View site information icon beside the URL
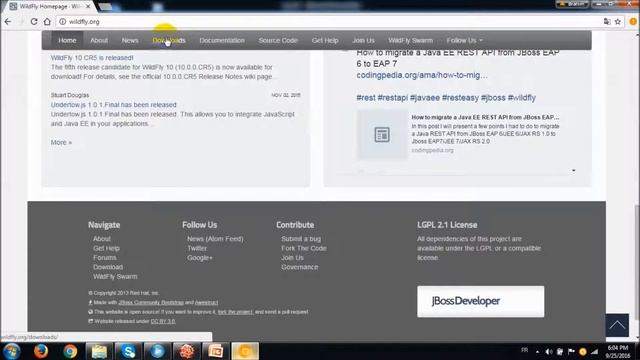640x360 pixels. point(62,22)
